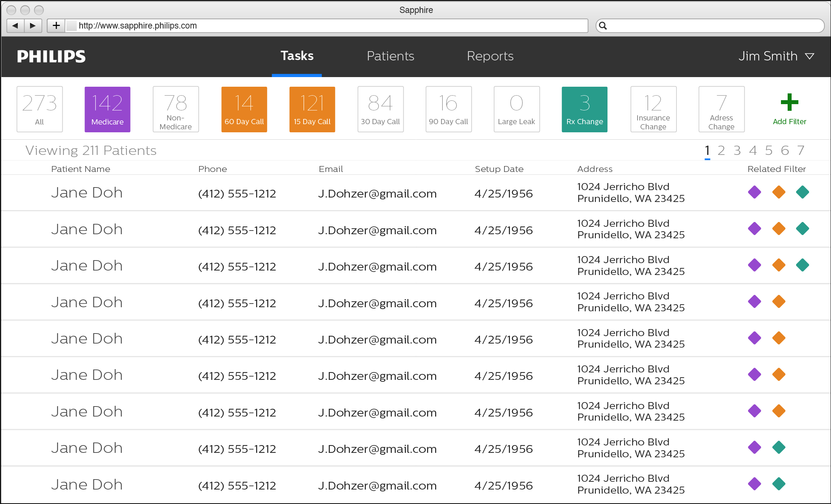This screenshot has width=831, height=504.
Task: Switch to the Patients tab
Action: pos(390,56)
